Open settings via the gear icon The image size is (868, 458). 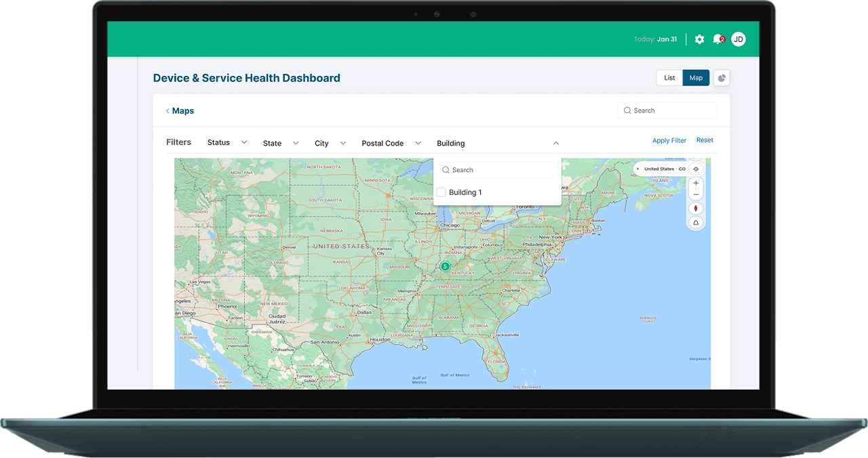click(699, 39)
